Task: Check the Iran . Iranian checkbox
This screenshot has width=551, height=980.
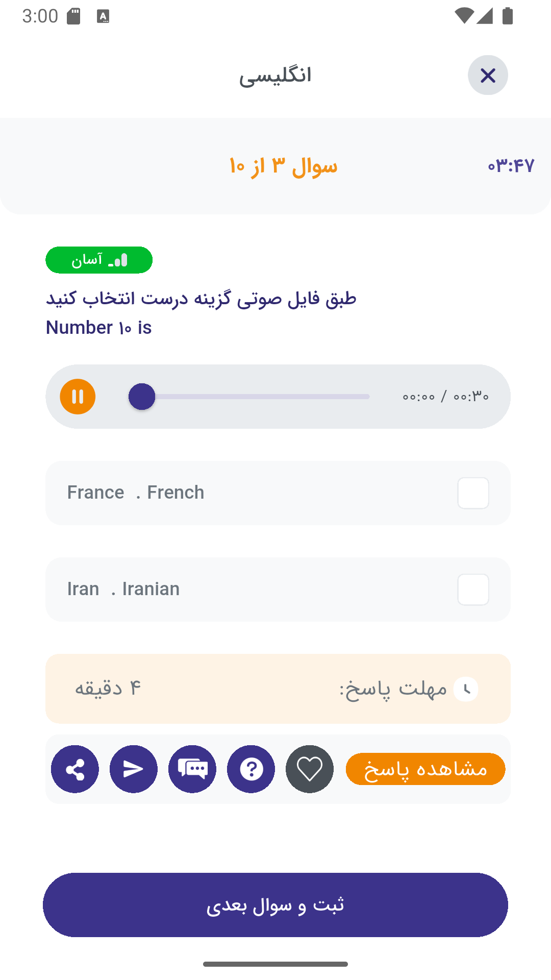Action: (x=473, y=590)
